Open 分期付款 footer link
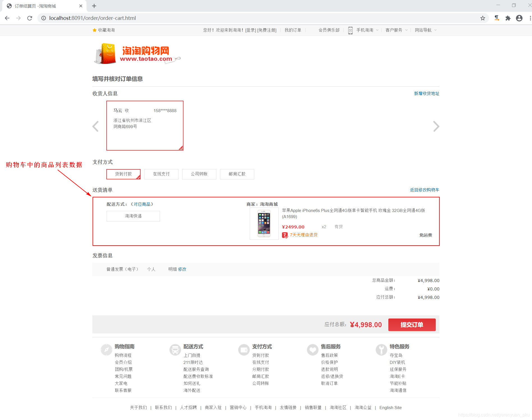This screenshot has width=532, height=420. [261, 370]
